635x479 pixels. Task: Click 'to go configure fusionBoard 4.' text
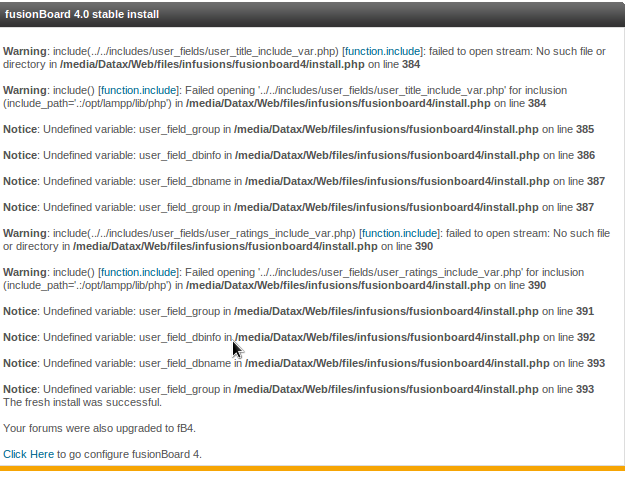click(129, 454)
